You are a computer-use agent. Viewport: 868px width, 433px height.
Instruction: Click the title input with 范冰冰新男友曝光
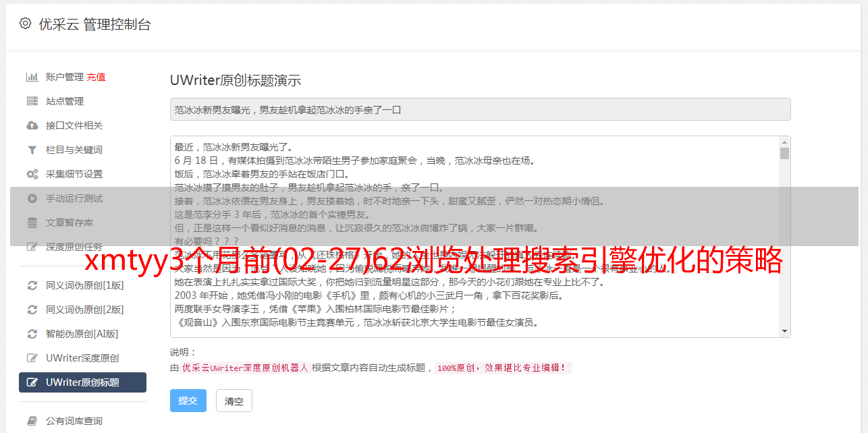tap(480, 109)
